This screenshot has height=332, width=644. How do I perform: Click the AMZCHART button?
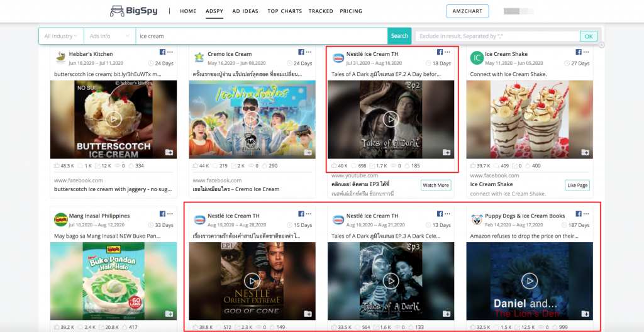467,11
